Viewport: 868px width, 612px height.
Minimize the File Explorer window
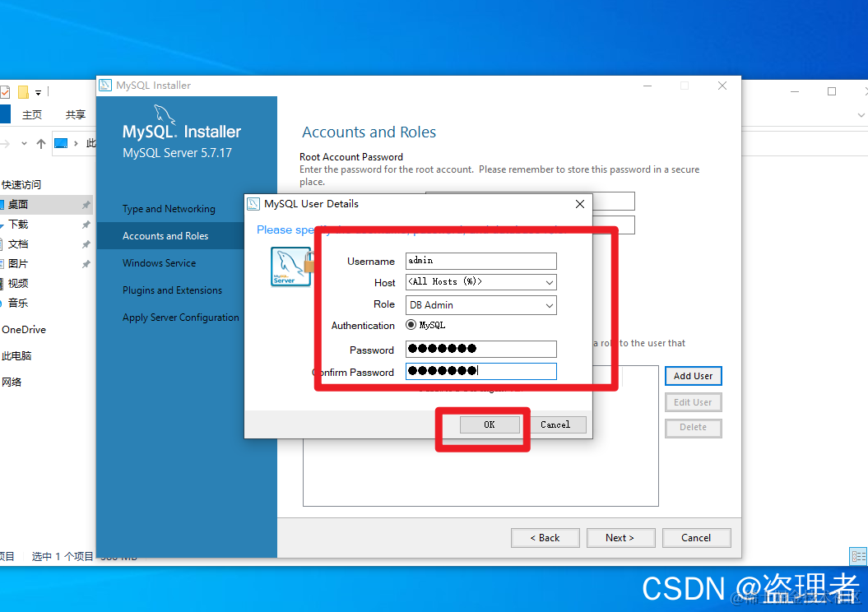795,91
